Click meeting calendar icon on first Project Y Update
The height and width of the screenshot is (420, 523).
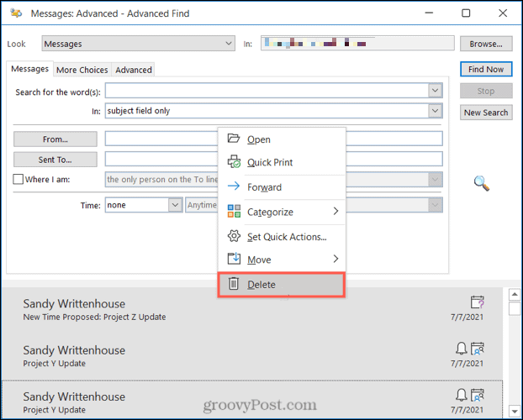point(478,349)
